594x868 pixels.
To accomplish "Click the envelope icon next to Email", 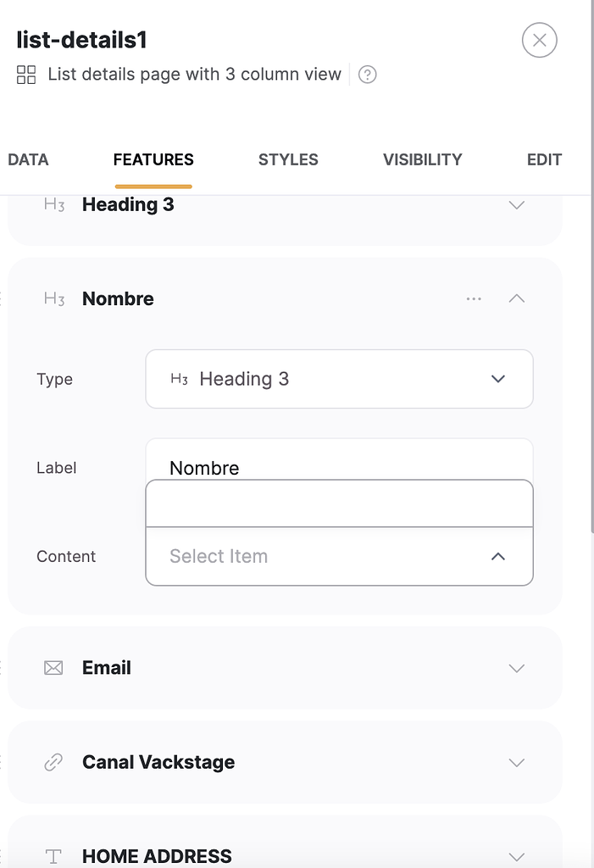I will click(53, 668).
